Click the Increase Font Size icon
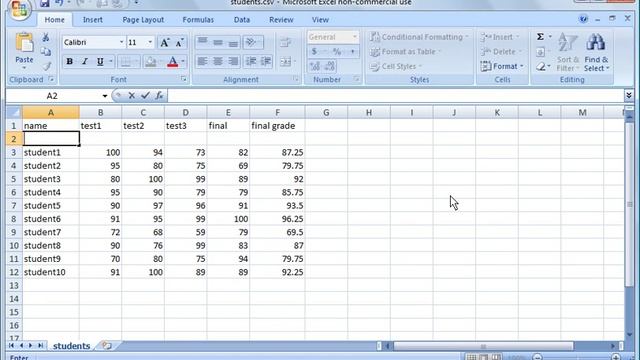Viewport: 640px width, 360px height. click(x=164, y=42)
